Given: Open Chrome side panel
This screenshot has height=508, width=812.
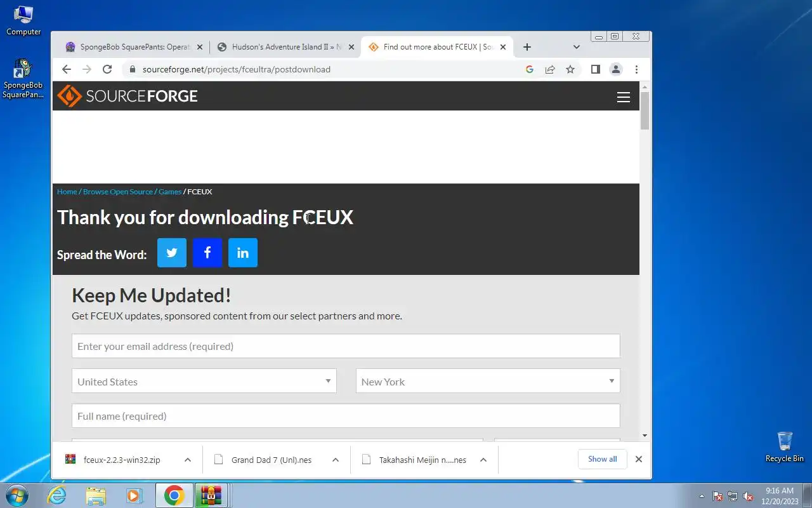Looking at the screenshot, I should click(x=595, y=69).
